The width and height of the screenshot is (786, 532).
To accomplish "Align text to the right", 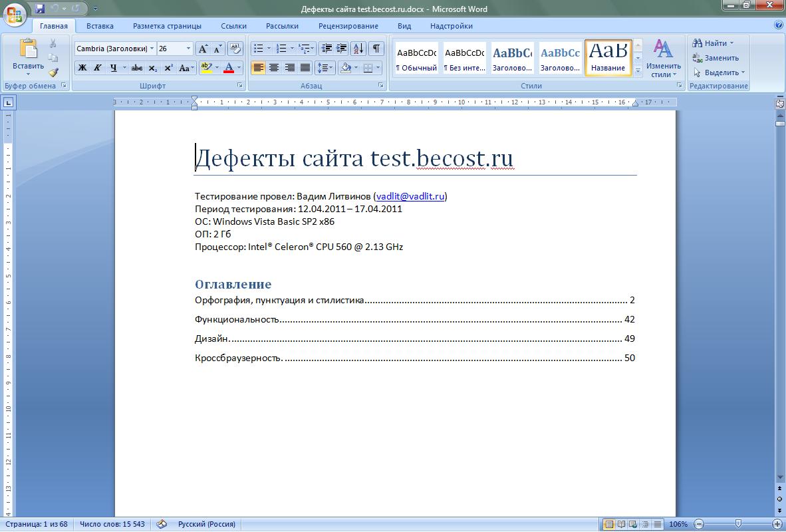I will click(289, 68).
